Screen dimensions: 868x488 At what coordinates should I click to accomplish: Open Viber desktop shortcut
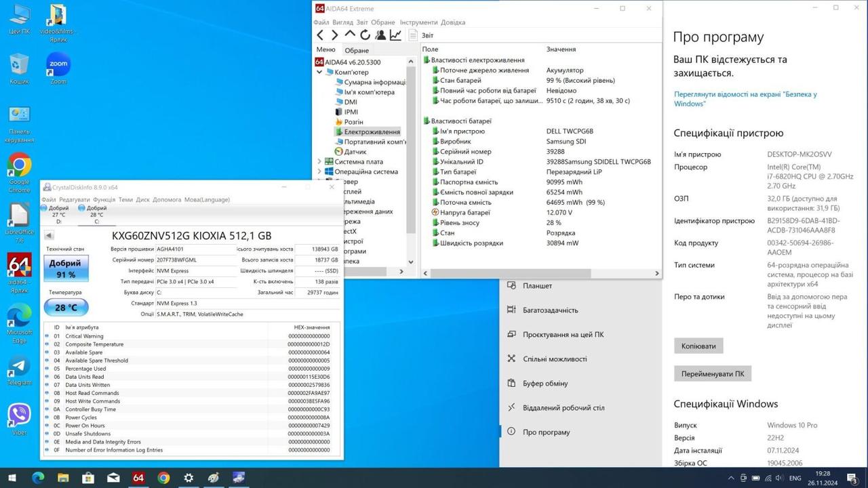point(20,420)
